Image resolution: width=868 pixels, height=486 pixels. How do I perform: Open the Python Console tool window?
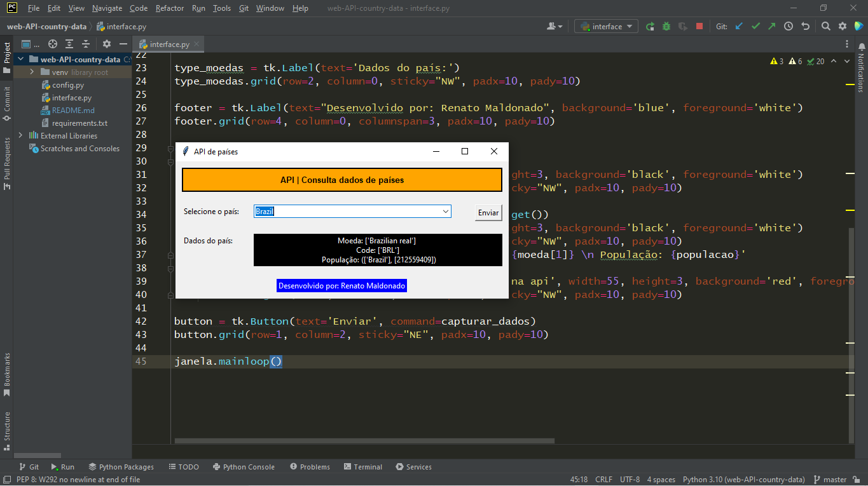pos(244,467)
